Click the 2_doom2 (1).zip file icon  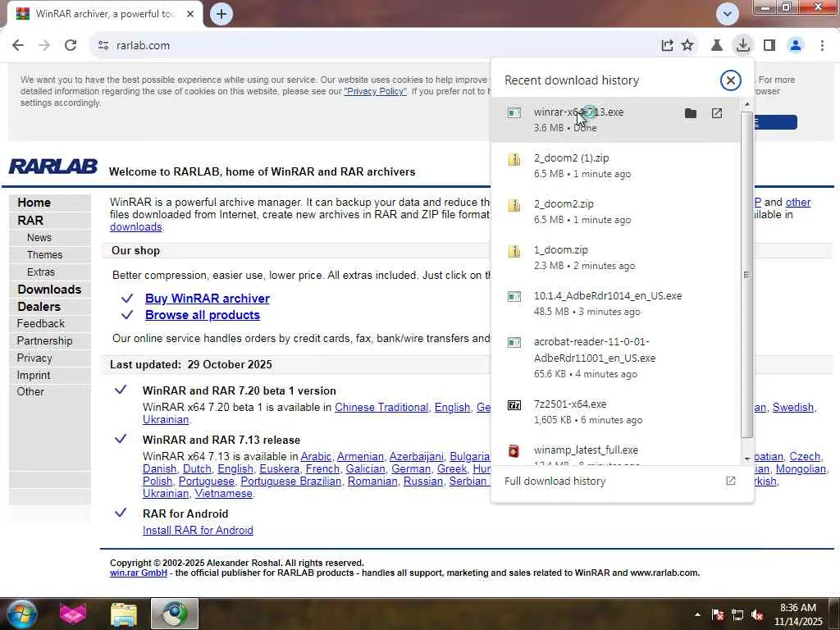tap(514, 159)
